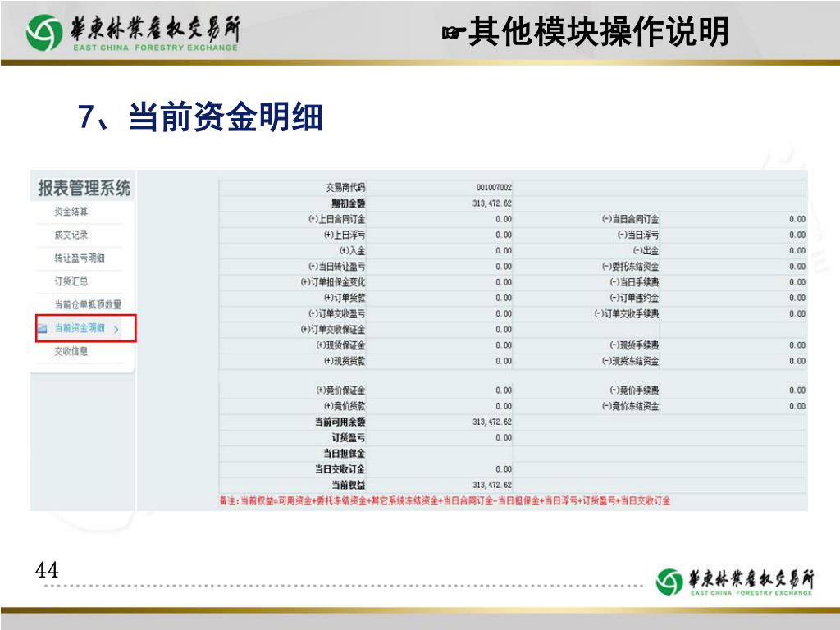Image resolution: width=840 pixels, height=630 pixels.
Task: Click the (-)竞价手续费 label
Action: point(634,390)
